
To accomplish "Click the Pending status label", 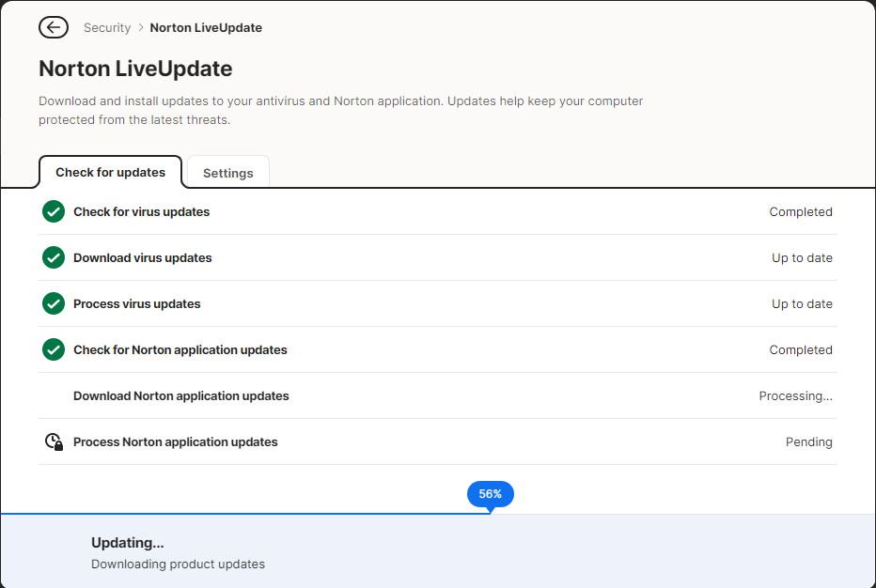I will [x=808, y=441].
